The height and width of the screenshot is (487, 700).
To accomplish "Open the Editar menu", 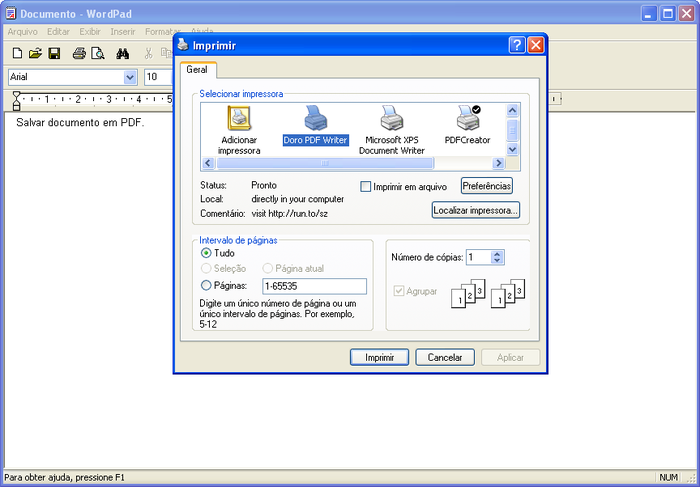I will point(58,32).
